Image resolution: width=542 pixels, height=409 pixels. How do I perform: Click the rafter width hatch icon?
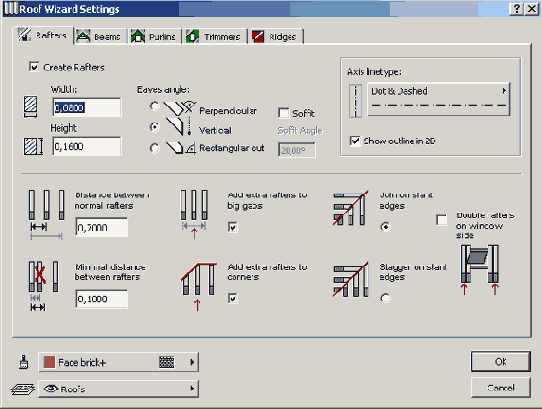click(30, 107)
